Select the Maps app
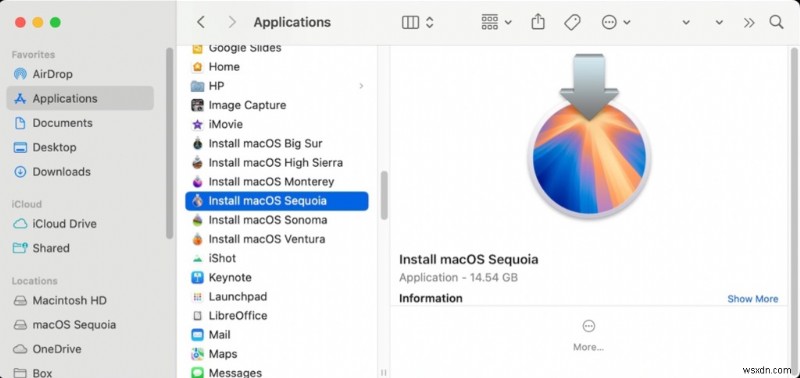 [277, 354]
